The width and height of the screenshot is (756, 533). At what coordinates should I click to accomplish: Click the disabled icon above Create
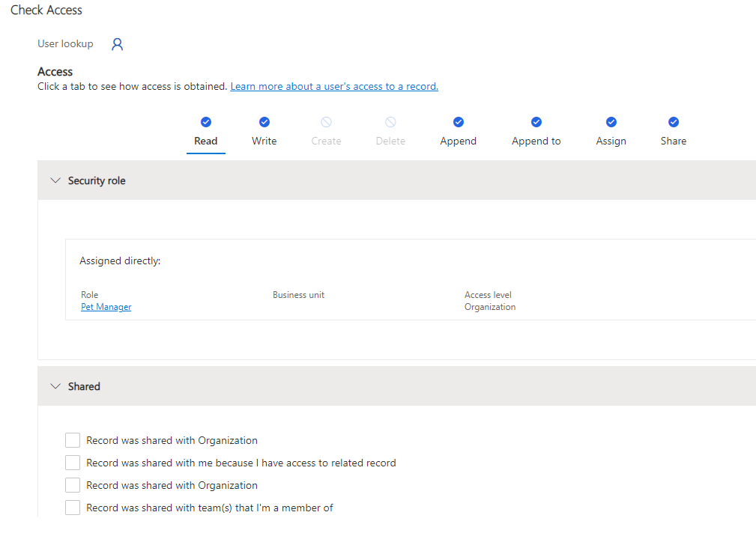326,121
